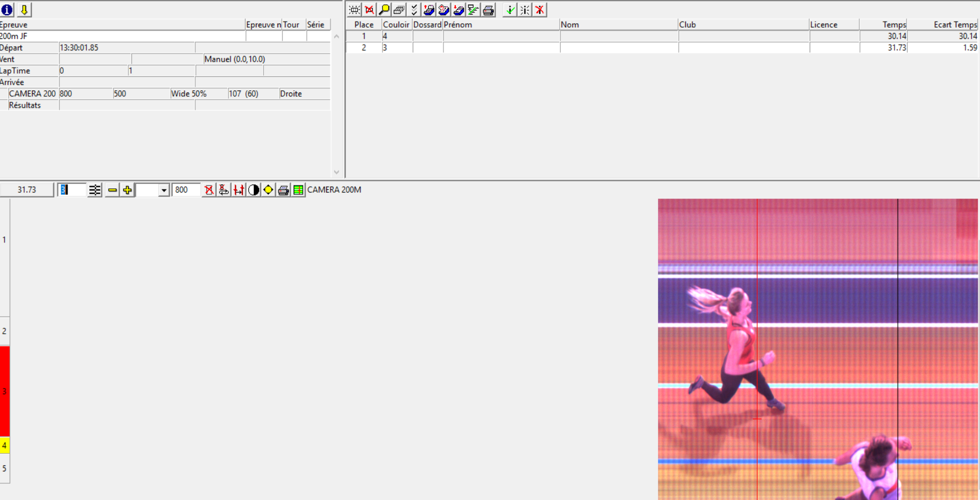
Task: Click the CAMERA 200M label
Action: coord(334,190)
